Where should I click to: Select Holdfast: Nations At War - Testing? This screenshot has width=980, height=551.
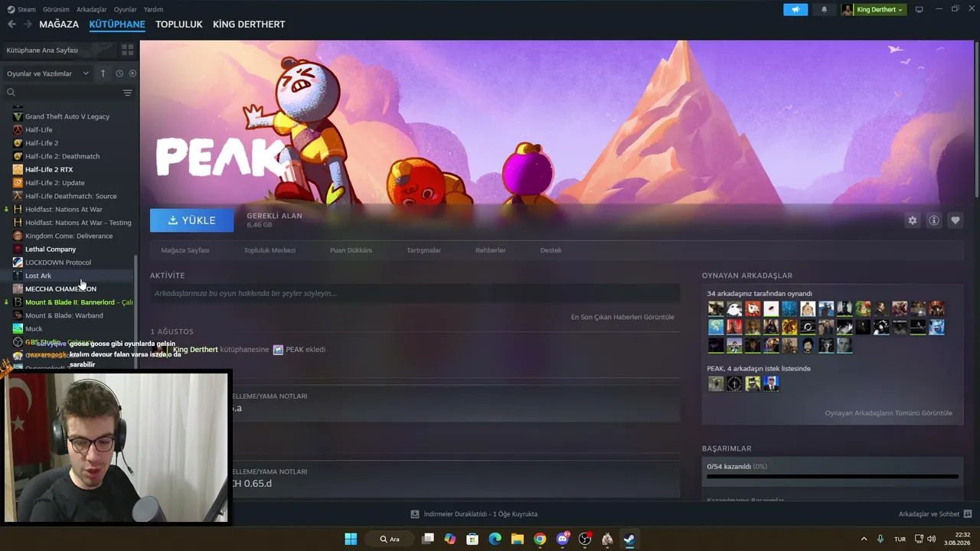pyautogui.click(x=78, y=223)
